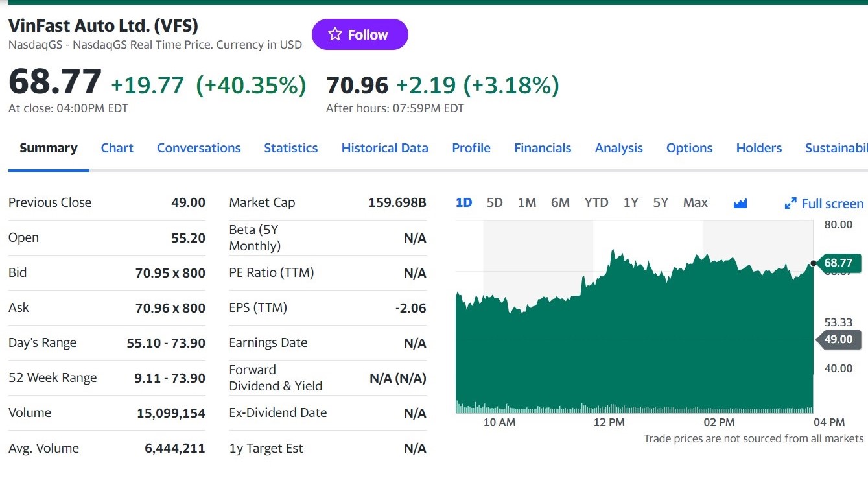Image resolution: width=868 pixels, height=489 pixels.
Task: Switch to the Chart tab
Action: (117, 148)
